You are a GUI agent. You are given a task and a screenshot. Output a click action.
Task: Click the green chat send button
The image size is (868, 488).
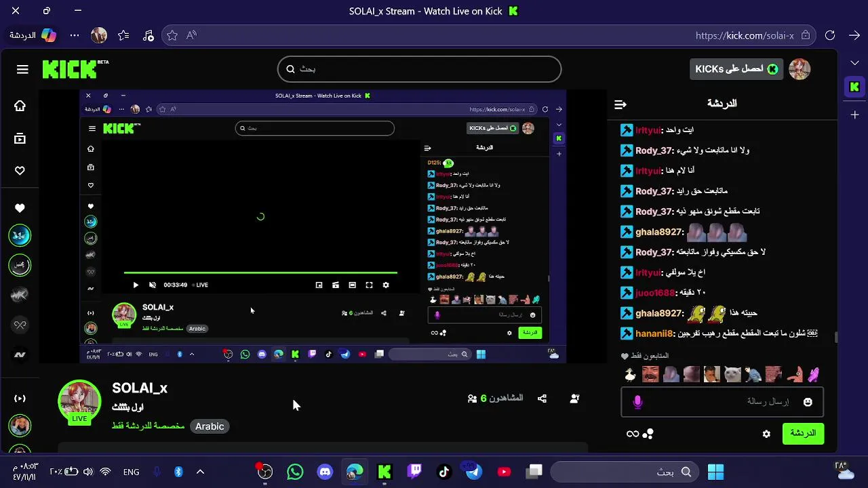(x=803, y=434)
